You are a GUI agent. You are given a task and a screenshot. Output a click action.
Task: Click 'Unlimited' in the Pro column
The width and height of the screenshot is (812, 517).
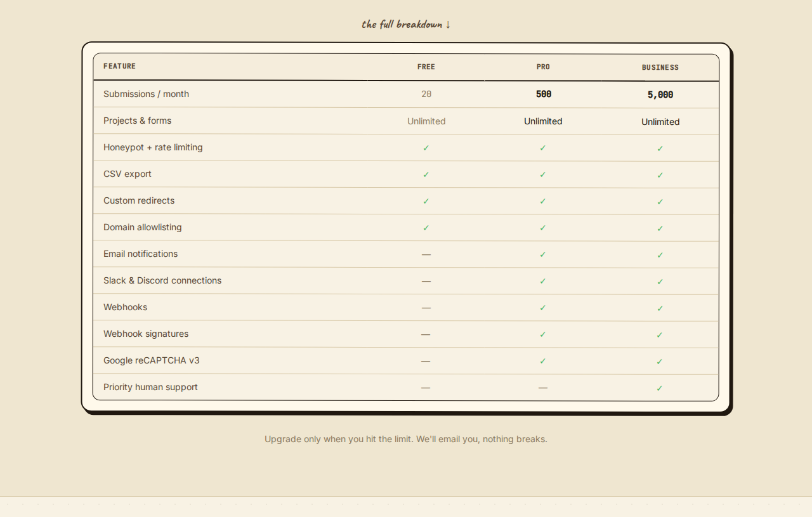tap(543, 121)
